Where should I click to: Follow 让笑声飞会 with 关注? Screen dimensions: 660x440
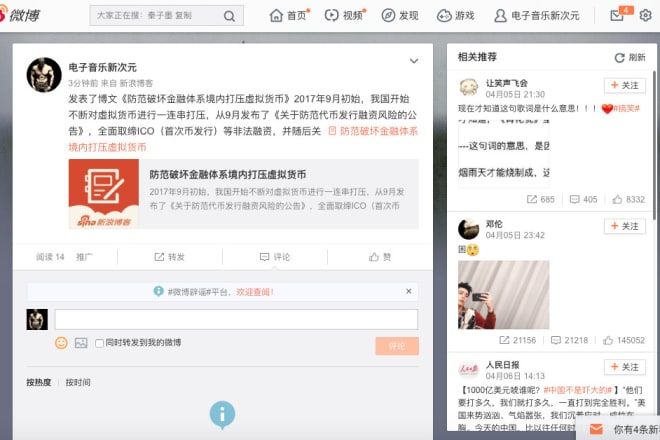(625, 85)
